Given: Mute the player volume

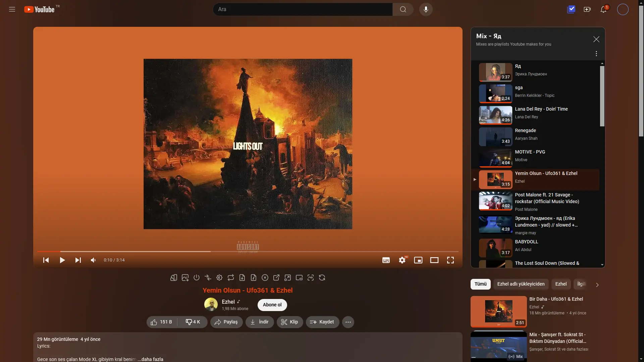Looking at the screenshot, I should (x=93, y=260).
